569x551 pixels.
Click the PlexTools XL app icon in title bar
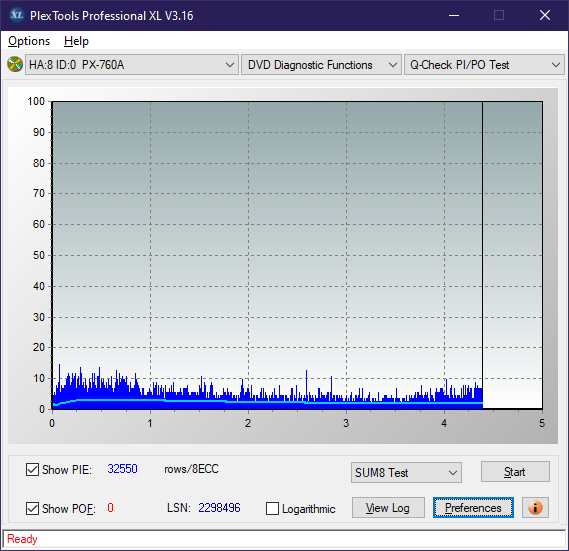click(x=16, y=15)
